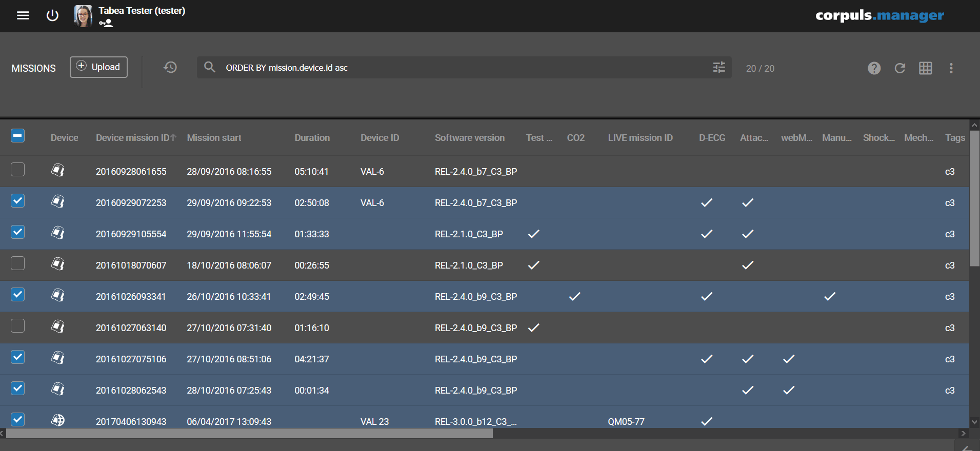Click device icon for mission 20170406130943
The height and width of the screenshot is (451, 980).
pyautogui.click(x=58, y=420)
